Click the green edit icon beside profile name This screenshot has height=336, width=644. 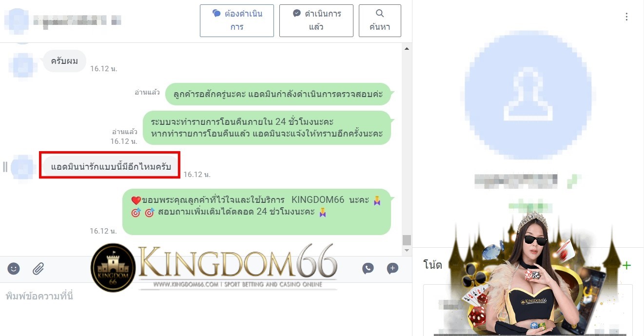571,181
